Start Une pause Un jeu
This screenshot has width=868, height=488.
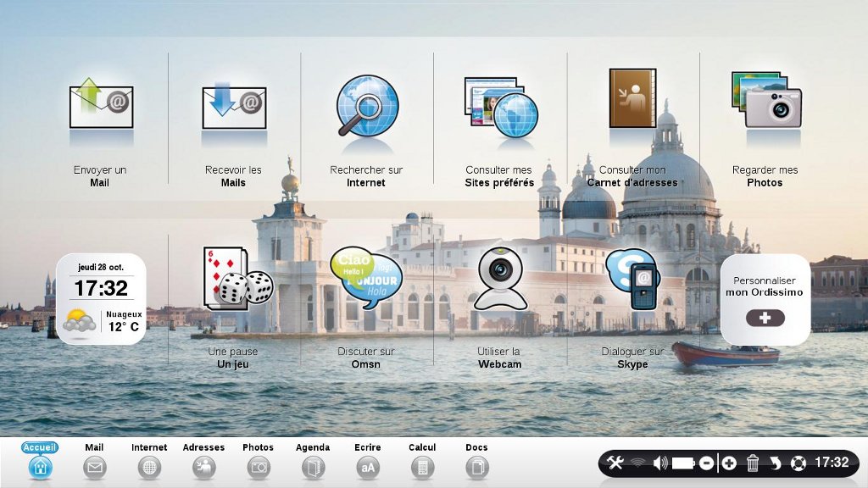236,280
